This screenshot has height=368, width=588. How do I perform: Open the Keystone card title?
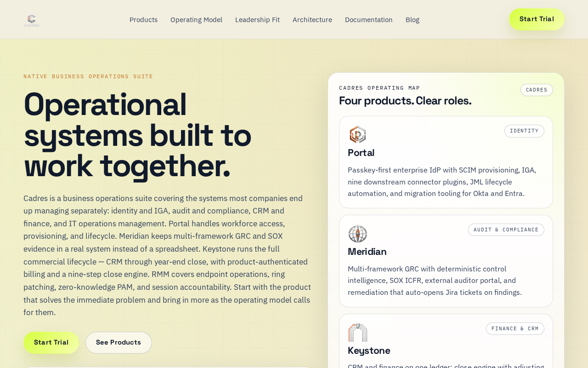(369, 351)
